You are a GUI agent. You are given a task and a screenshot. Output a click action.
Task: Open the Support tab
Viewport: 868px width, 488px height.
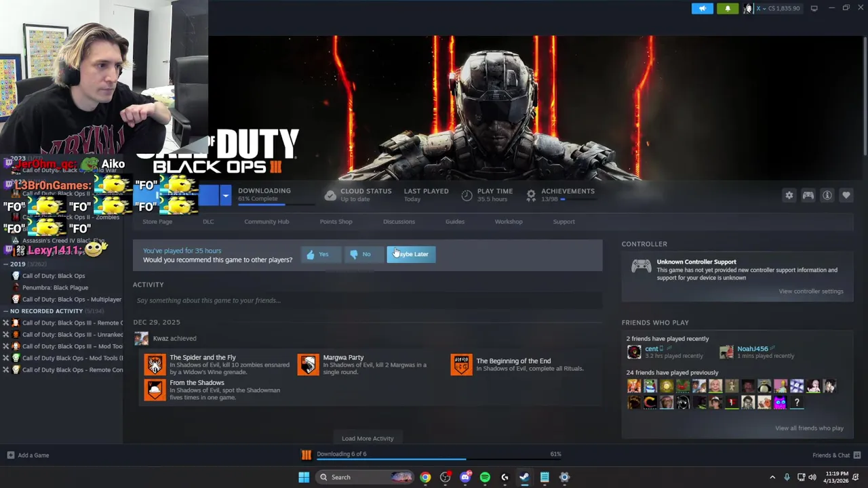[x=564, y=222]
